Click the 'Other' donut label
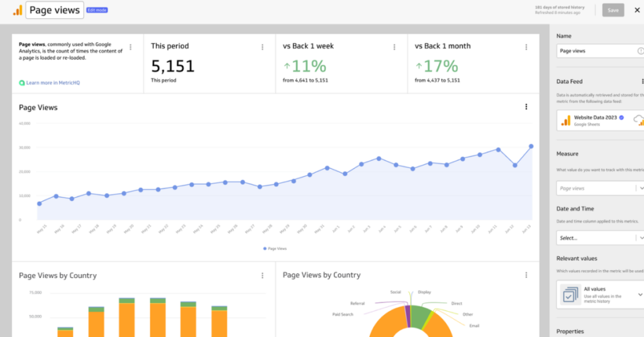The height and width of the screenshot is (337, 644). [x=468, y=314]
